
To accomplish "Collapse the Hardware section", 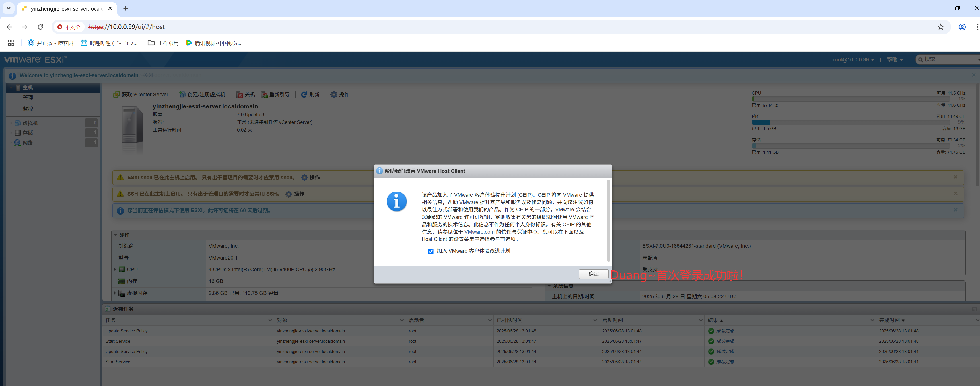I will coord(116,235).
